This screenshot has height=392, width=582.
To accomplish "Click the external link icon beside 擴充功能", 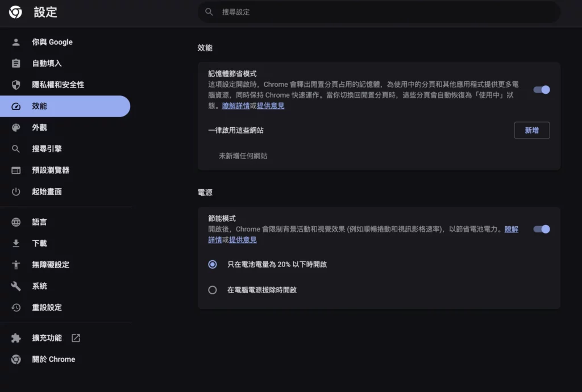I will click(x=76, y=338).
